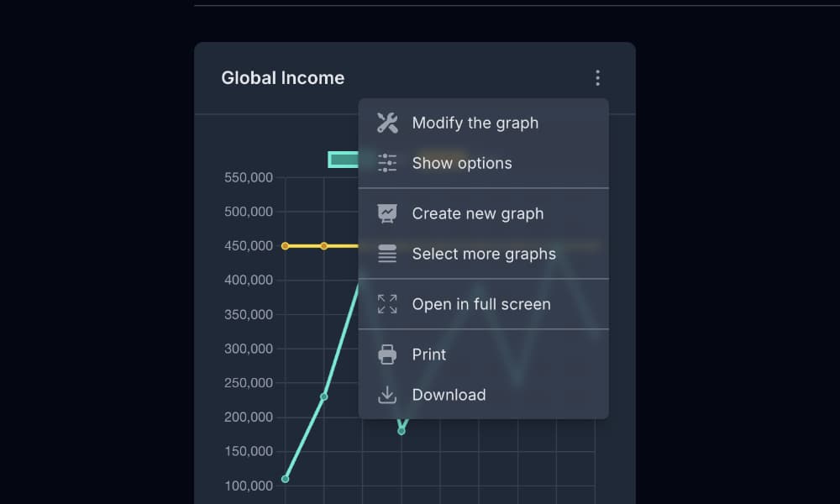
Task: Click the stacked rows icon
Action: click(387, 254)
